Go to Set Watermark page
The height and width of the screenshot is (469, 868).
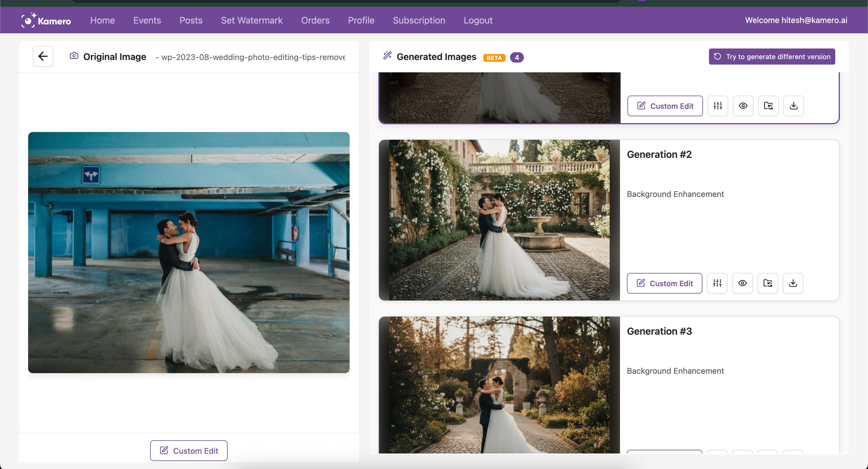pos(252,20)
